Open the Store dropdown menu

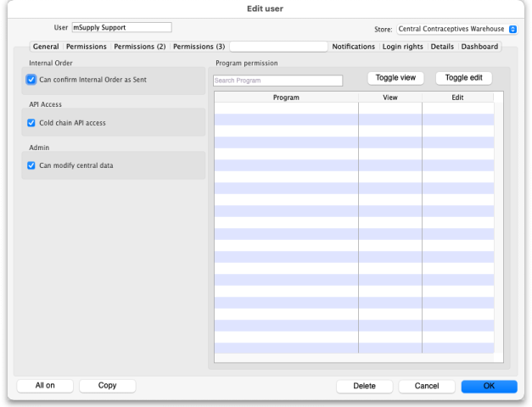point(456,29)
